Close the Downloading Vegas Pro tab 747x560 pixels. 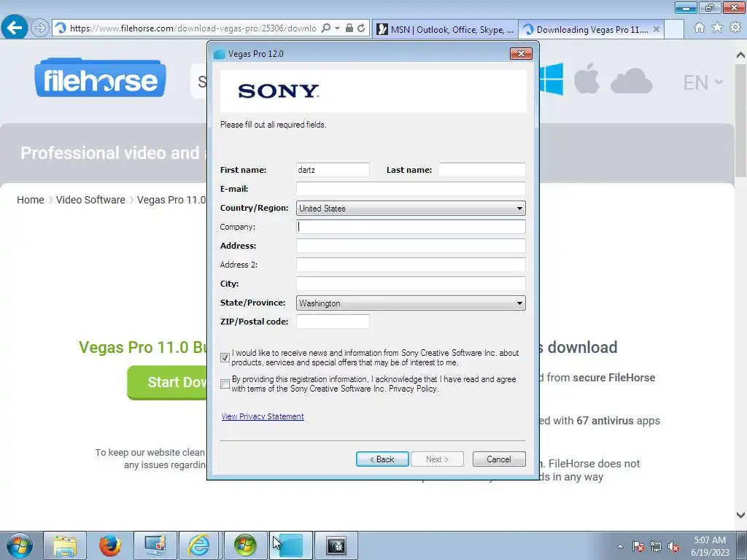tap(657, 29)
